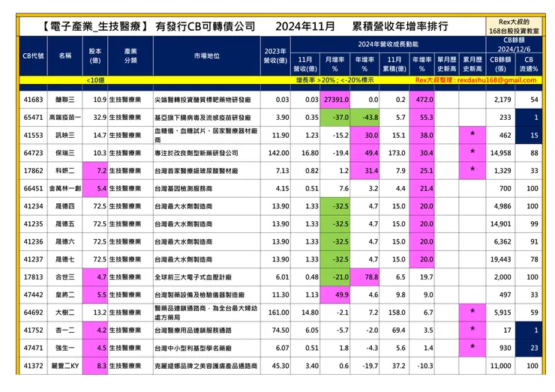The height and width of the screenshot is (392, 555).
Task: Click the 專注於改良劑型新藥研發公司 description
Action: coord(196,153)
